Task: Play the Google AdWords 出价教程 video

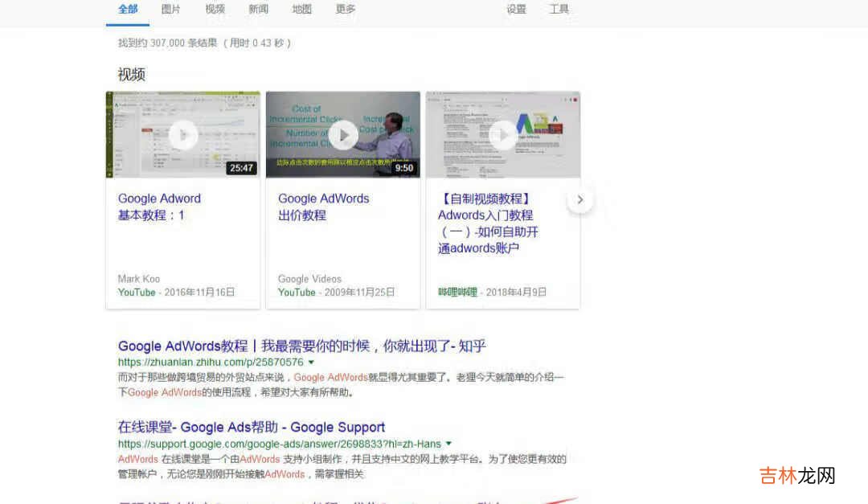Action: click(x=343, y=134)
